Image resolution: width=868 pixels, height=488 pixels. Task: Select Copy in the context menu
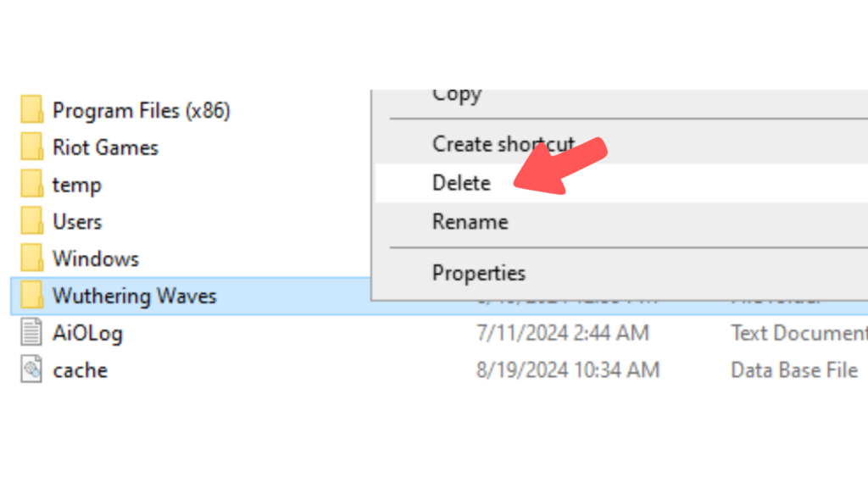point(456,94)
